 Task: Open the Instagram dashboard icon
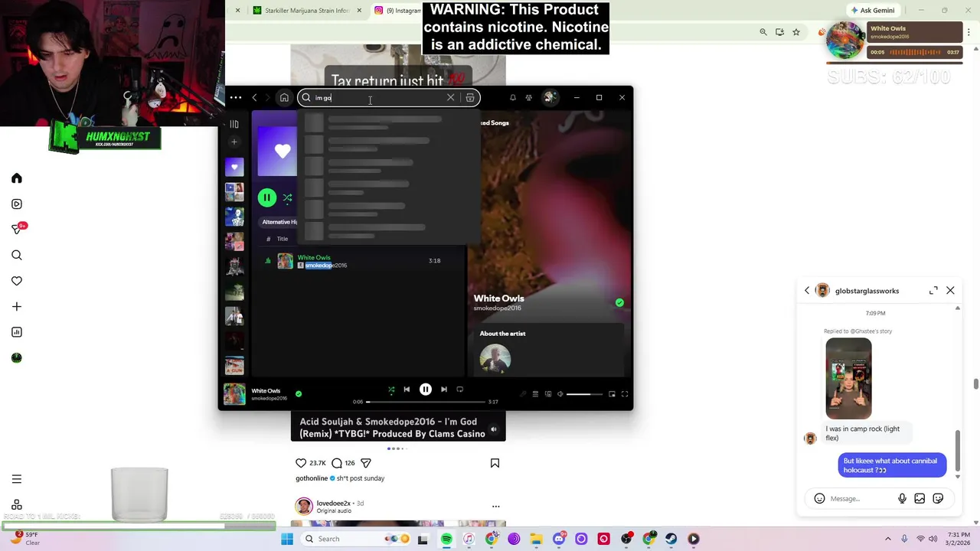(17, 332)
